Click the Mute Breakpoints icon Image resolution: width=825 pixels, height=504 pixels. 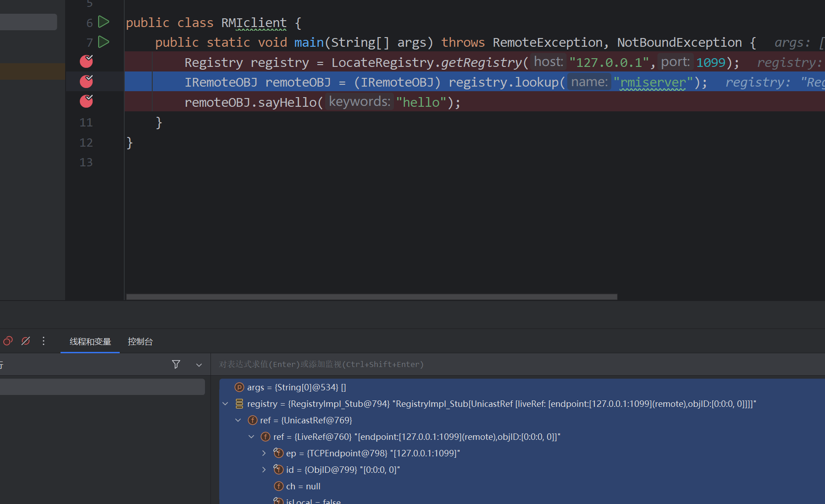pyautogui.click(x=26, y=341)
